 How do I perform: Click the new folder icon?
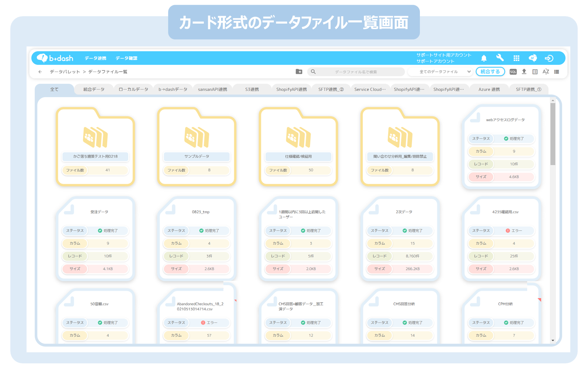pos(299,72)
